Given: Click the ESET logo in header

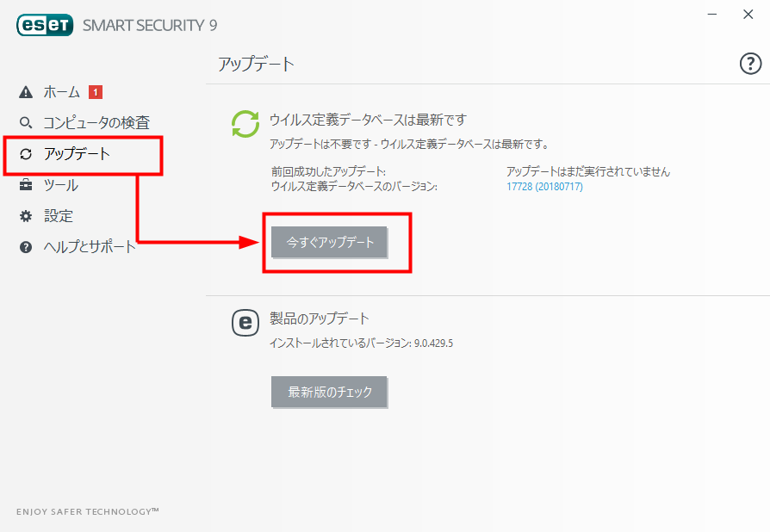Looking at the screenshot, I should (x=45, y=25).
